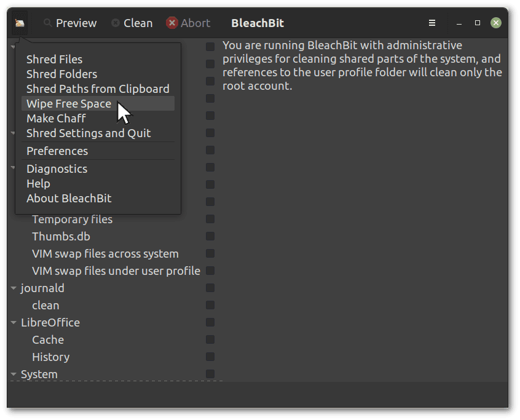Click the Preview button
The width and height of the screenshot is (520, 420).
70,23
